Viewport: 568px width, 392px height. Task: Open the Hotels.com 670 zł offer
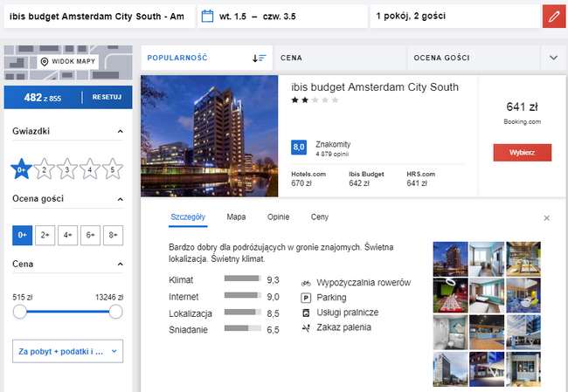pos(308,179)
